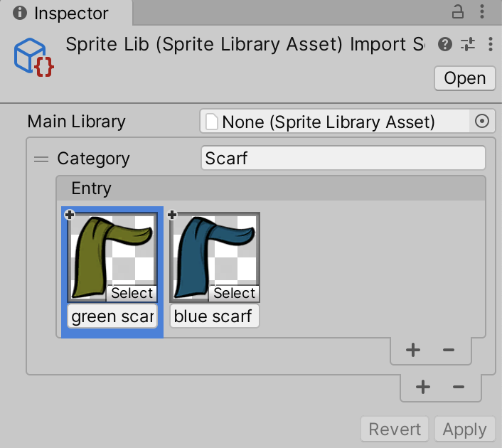Toggle the Inspector lock icon

459,12
